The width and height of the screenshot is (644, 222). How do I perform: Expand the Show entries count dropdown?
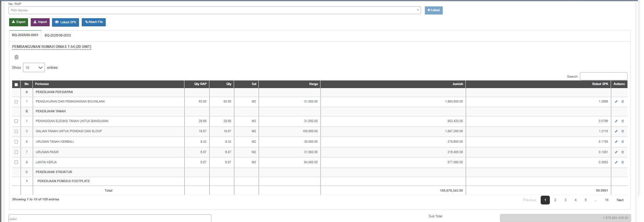(34, 68)
